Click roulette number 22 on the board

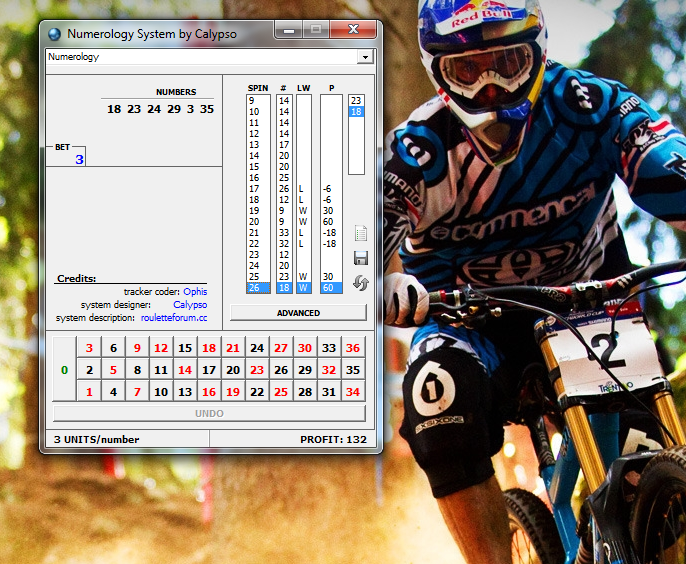[257, 392]
